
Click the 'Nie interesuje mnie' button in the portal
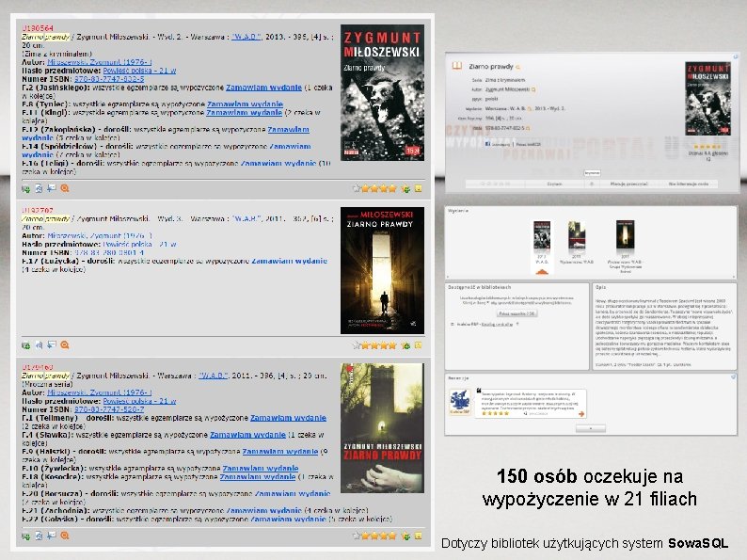[688, 184]
